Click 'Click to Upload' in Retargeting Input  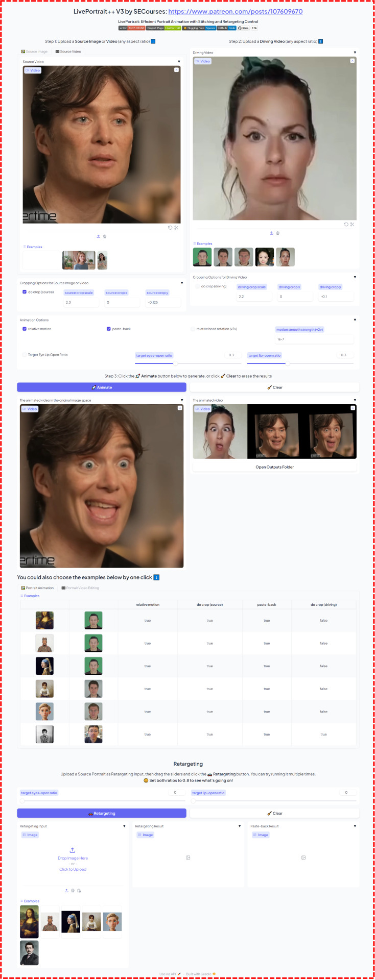pyautogui.click(x=73, y=869)
